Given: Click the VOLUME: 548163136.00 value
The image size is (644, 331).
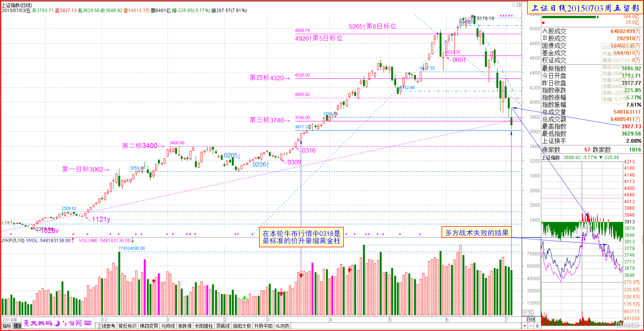Looking at the screenshot, I should (105, 240).
